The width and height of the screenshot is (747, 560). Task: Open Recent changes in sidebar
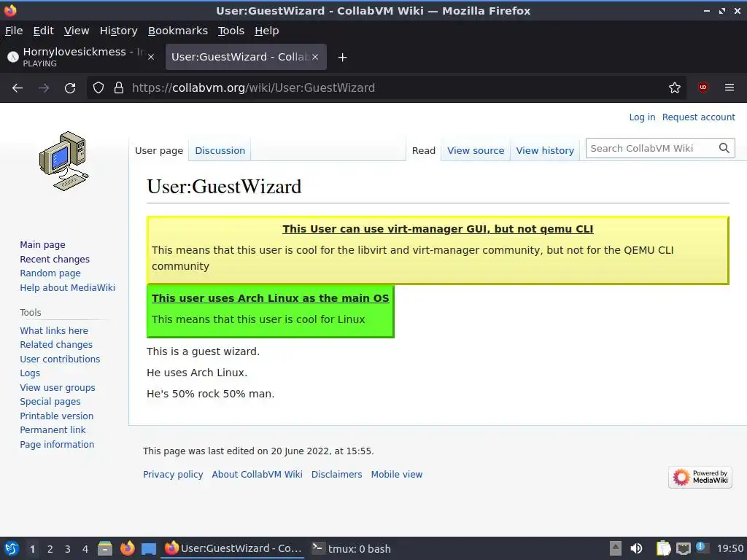(55, 259)
